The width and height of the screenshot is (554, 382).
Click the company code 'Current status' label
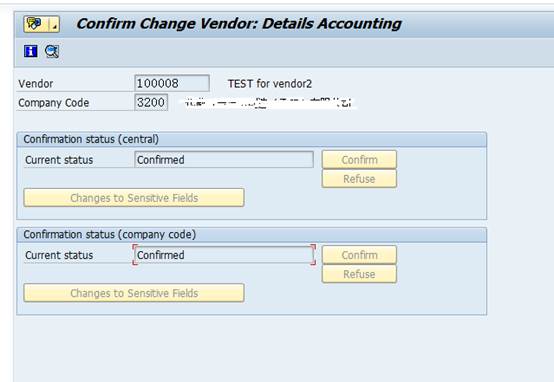tap(59, 255)
